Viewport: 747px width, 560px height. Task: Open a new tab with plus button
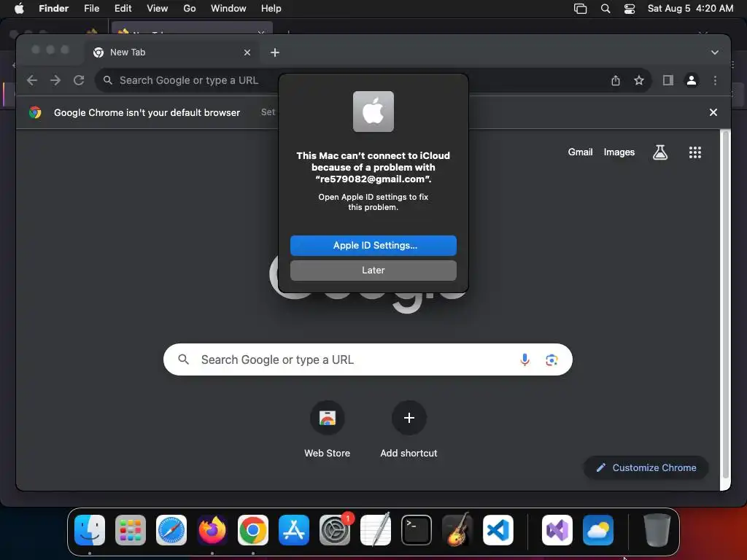click(x=275, y=52)
